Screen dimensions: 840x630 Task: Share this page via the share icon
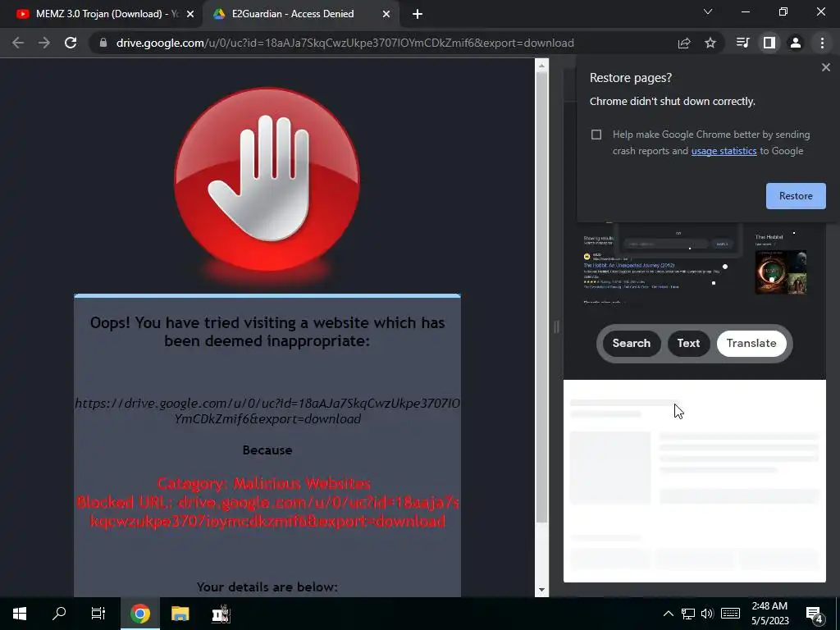[684, 43]
